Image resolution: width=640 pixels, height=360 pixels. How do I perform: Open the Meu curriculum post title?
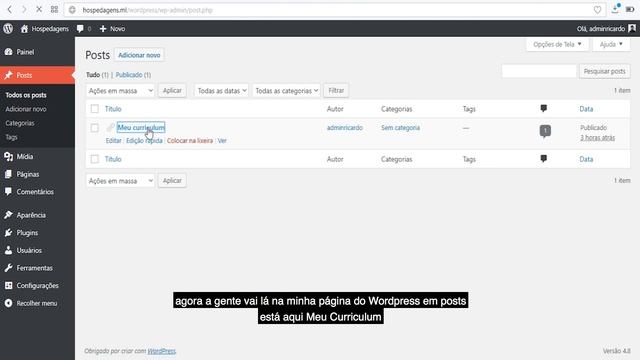[141, 127]
